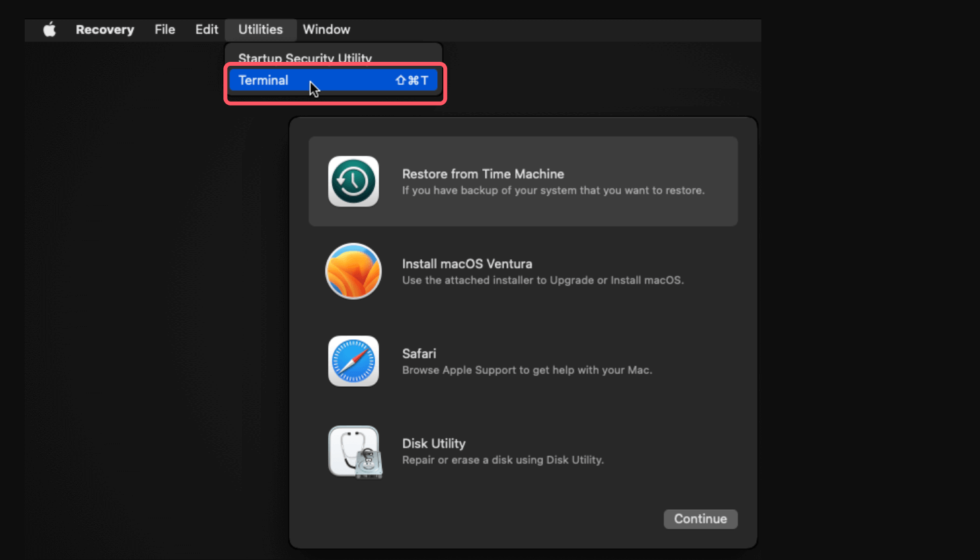Click the Disk Utility stethoscope icon
980x560 pixels.
point(355,451)
